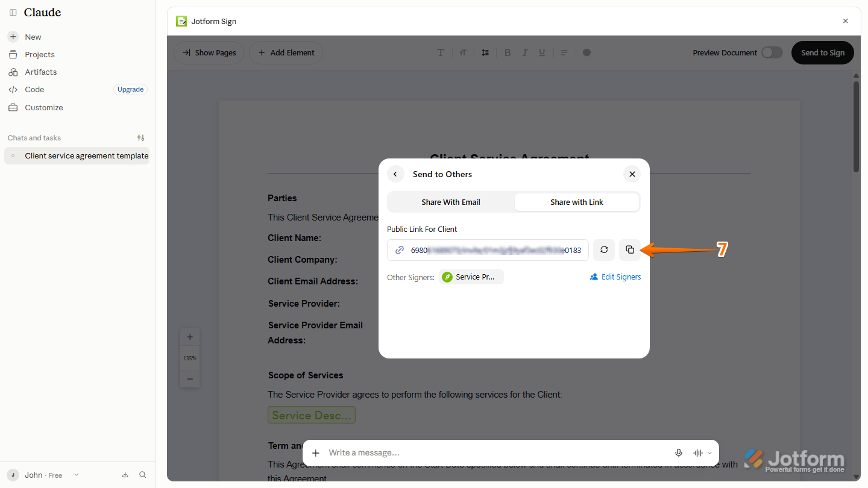Screen dimensions: 868x488
Task: Click the download icon in sidebar footer
Action: pyautogui.click(x=125, y=475)
